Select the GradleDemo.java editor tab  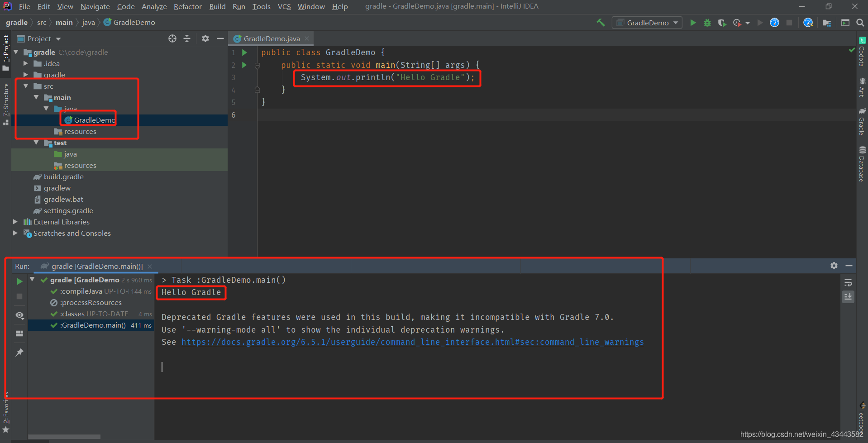click(x=271, y=38)
